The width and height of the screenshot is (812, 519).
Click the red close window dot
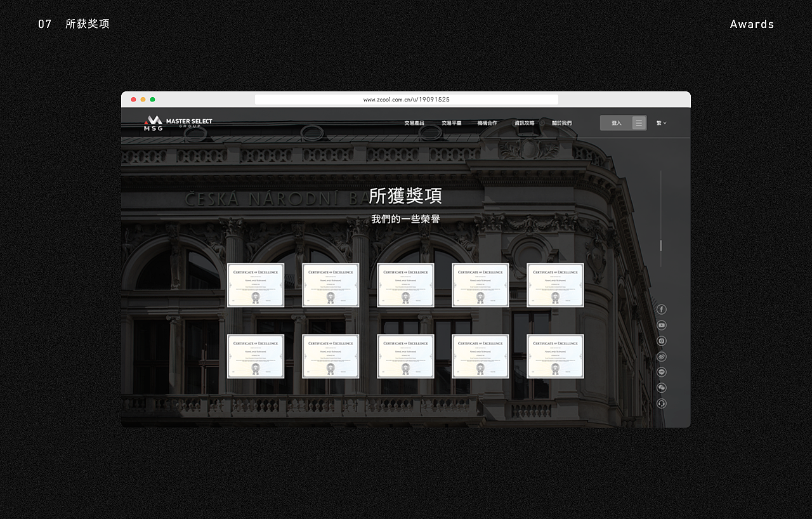tap(134, 100)
